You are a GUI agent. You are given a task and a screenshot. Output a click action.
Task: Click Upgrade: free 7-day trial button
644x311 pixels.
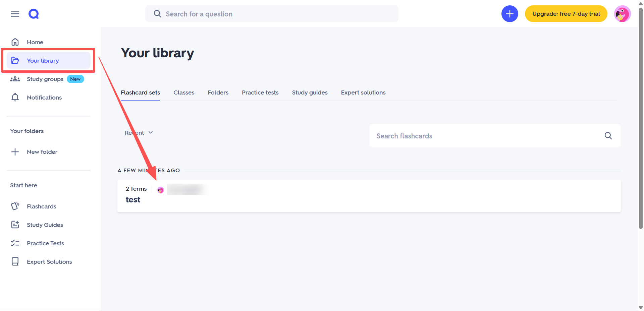click(x=566, y=14)
